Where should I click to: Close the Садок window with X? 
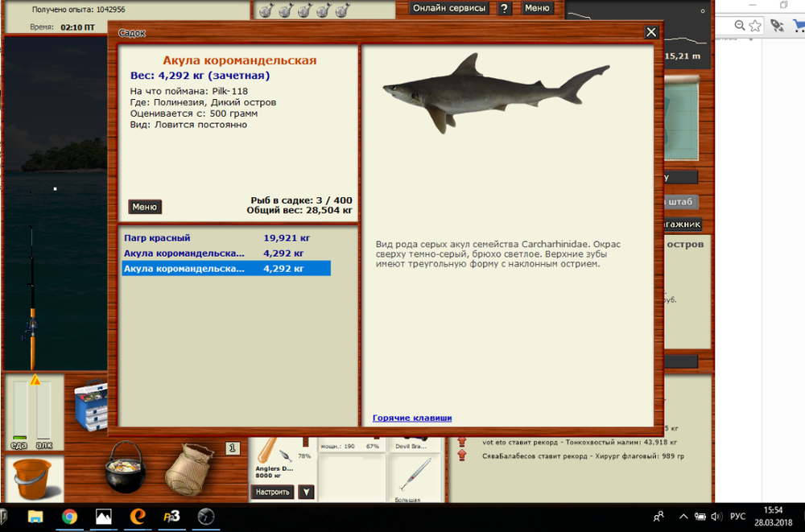[x=651, y=32]
